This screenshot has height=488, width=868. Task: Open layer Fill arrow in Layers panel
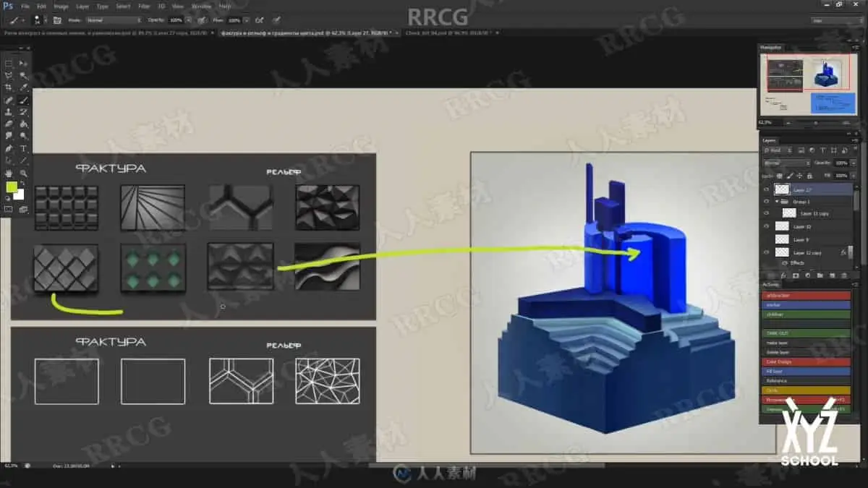pos(854,176)
